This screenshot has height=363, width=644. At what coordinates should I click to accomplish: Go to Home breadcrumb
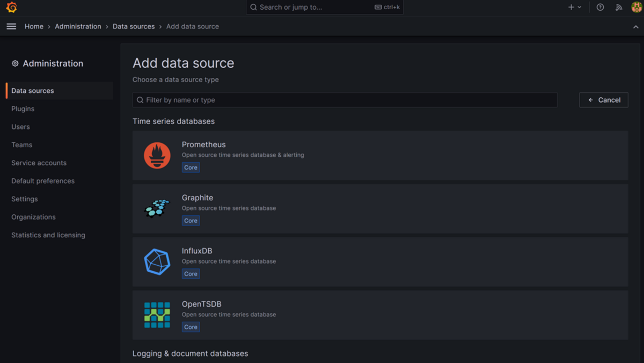(x=34, y=26)
